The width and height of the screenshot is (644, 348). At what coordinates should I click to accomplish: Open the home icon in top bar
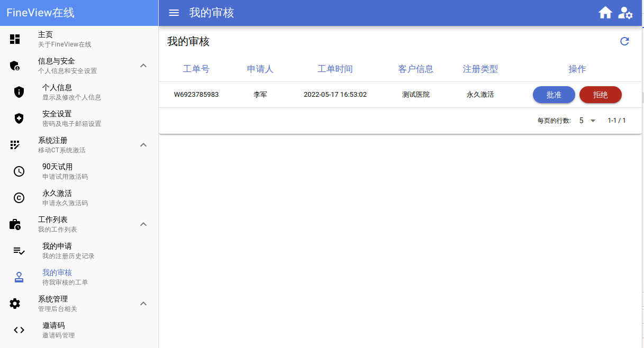click(x=605, y=13)
